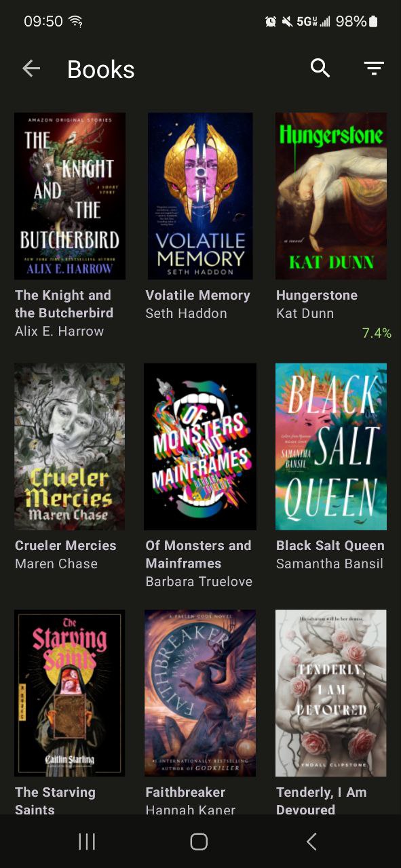
Task: Open Tenderly, I Am Devoured cover
Action: pos(331,693)
